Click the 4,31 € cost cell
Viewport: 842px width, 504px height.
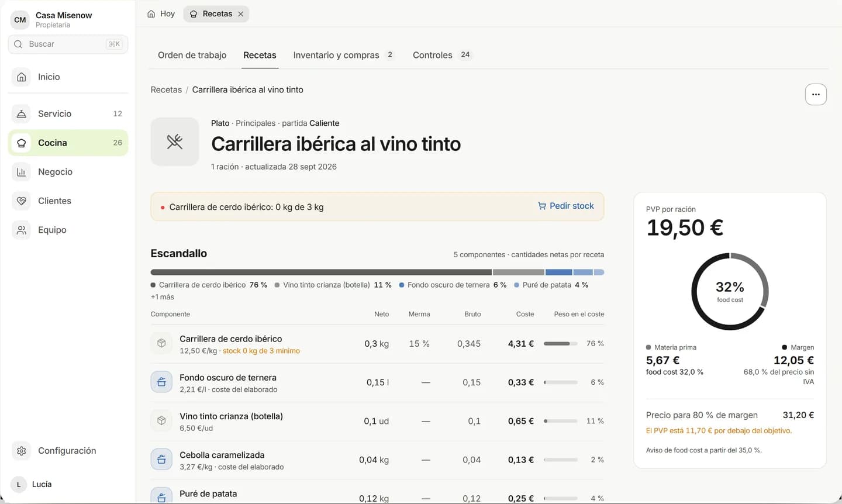click(521, 344)
